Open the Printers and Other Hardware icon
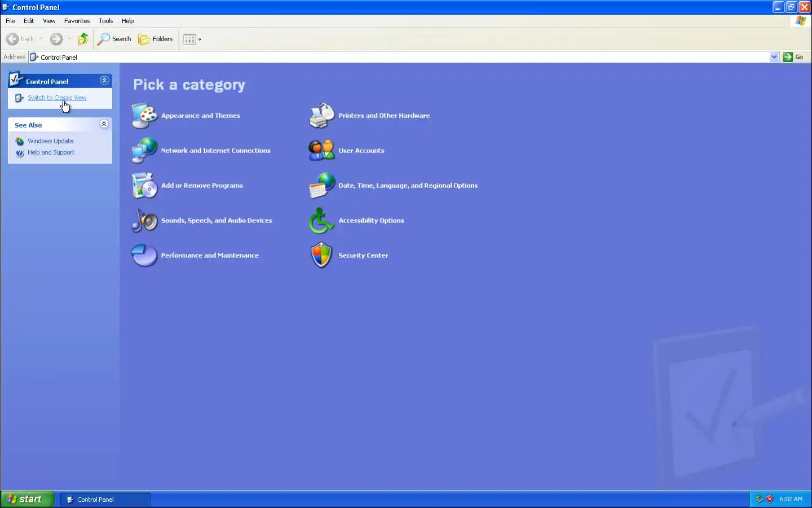 [x=322, y=116]
